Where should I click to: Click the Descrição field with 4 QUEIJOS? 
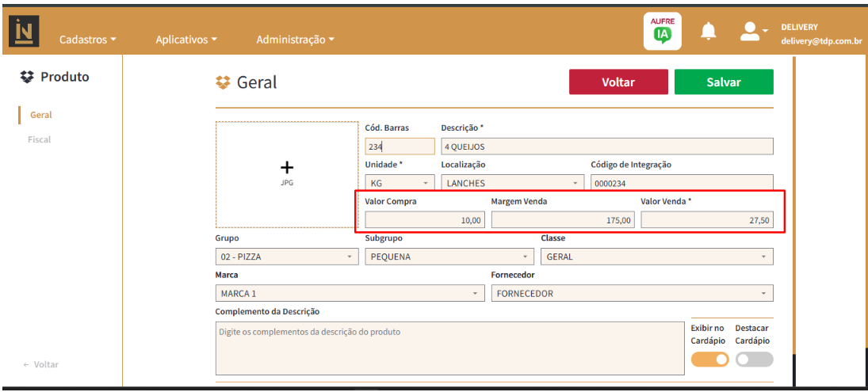point(606,147)
